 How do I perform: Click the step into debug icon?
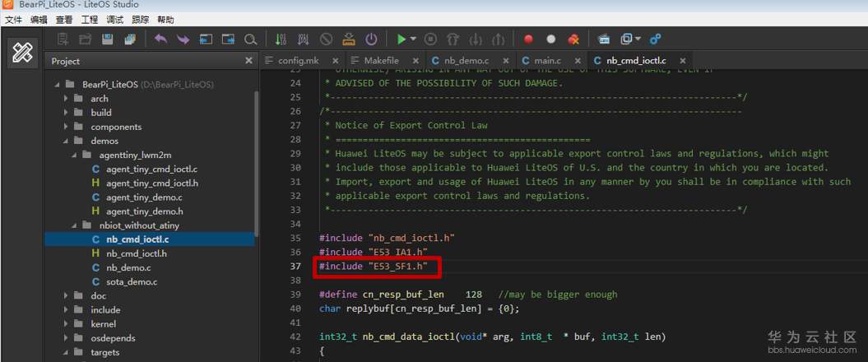[476, 39]
